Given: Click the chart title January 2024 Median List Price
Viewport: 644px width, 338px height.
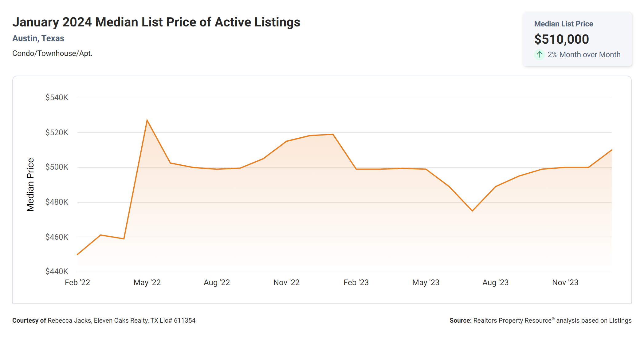Looking at the screenshot, I should pyautogui.click(x=156, y=22).
